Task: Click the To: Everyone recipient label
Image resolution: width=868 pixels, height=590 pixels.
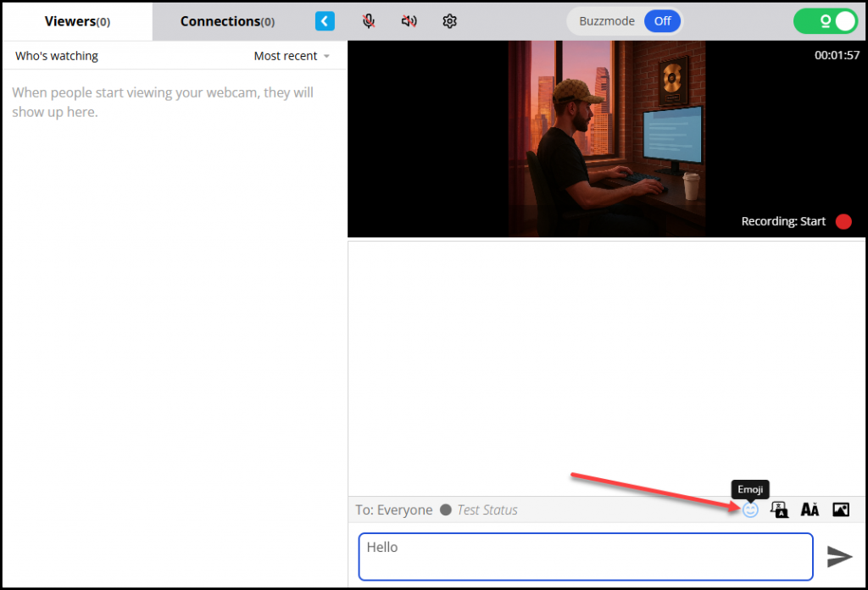Action: tap(393, 509)
